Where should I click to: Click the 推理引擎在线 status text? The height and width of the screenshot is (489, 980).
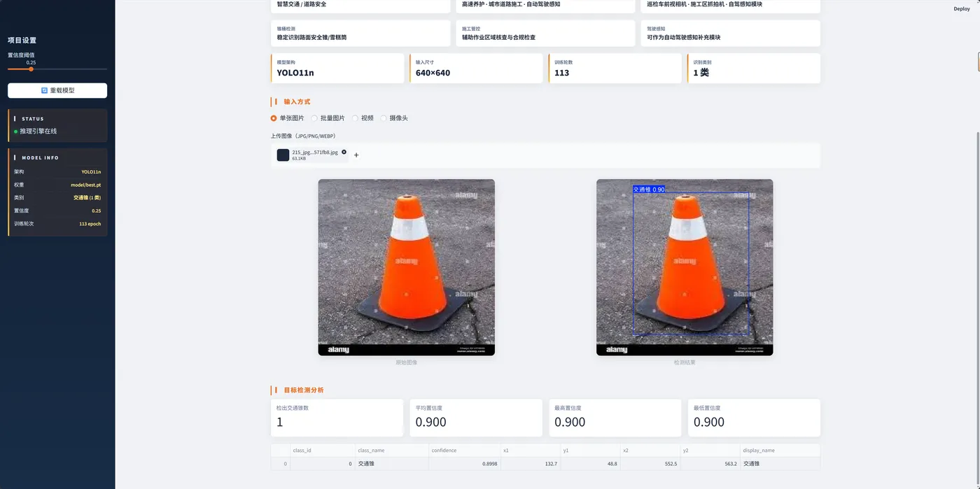[x=38, y=132]
